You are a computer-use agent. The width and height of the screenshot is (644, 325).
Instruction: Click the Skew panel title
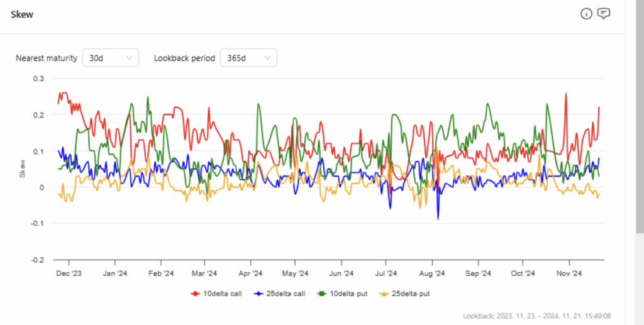pyautogui.click(x=22, y=14)
